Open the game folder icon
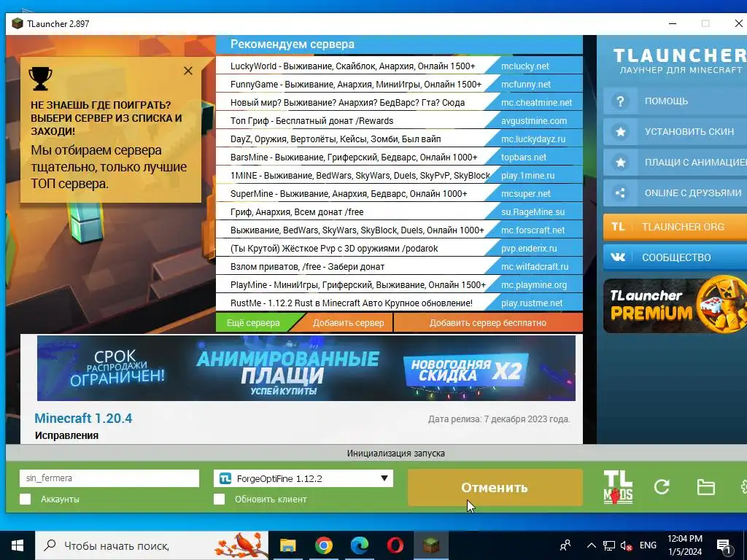 705,487
